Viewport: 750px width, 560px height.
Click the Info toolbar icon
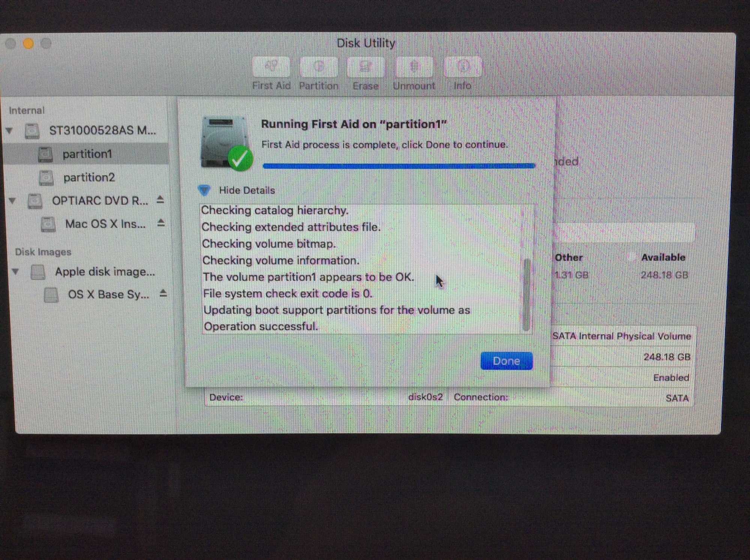coord(462,67)
